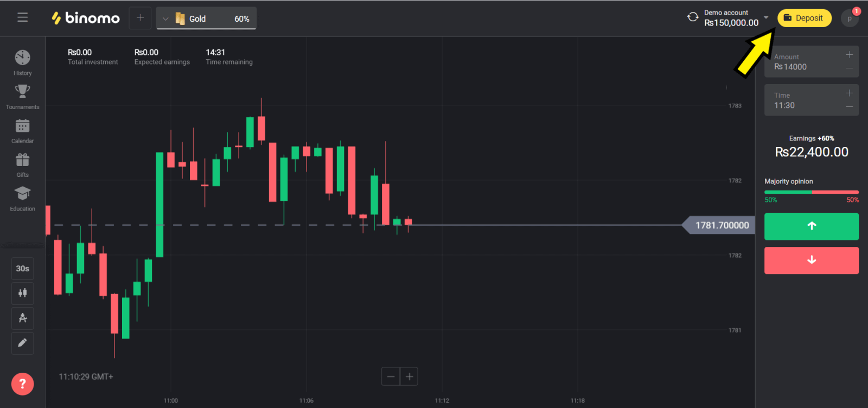Select the chart type candlestick icon
This screenshot has height=408, width=868.
pyautogui.click(x=22, y=293)
